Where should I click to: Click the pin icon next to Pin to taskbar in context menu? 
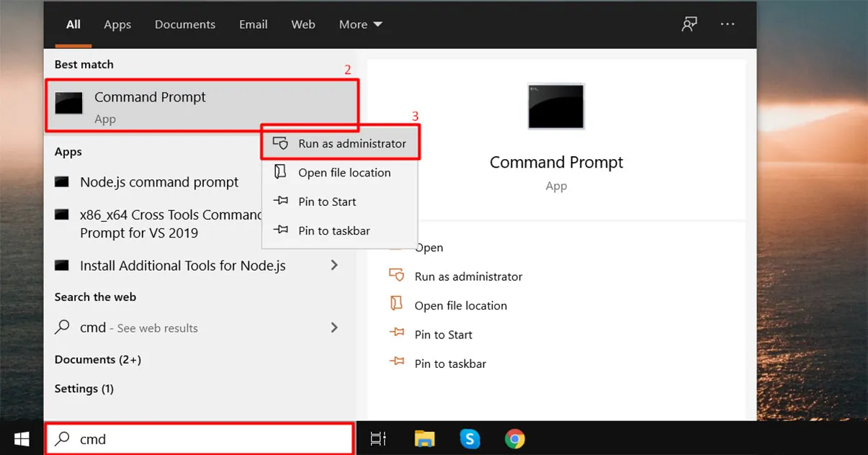(x=281, y=230)
